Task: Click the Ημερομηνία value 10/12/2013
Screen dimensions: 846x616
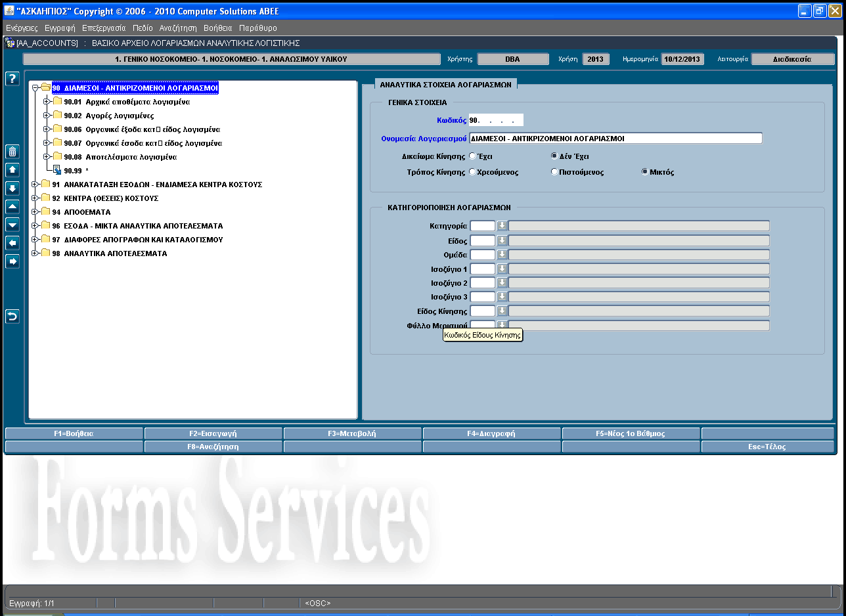Action: click(x=682, y=59)
